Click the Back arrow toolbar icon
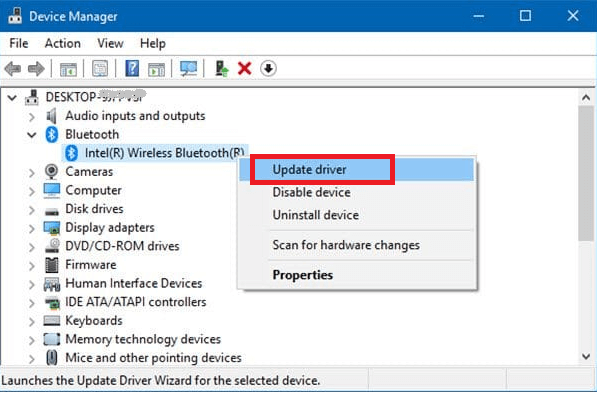This screenshot has height=393, width=597. [13, 69]
